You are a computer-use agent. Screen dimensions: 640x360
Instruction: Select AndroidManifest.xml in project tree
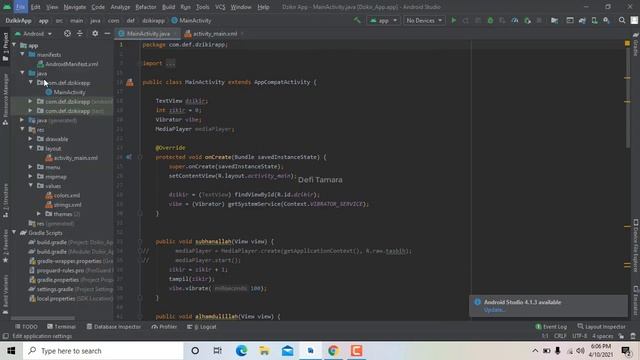pyautogui.click(x=68, y=64)
